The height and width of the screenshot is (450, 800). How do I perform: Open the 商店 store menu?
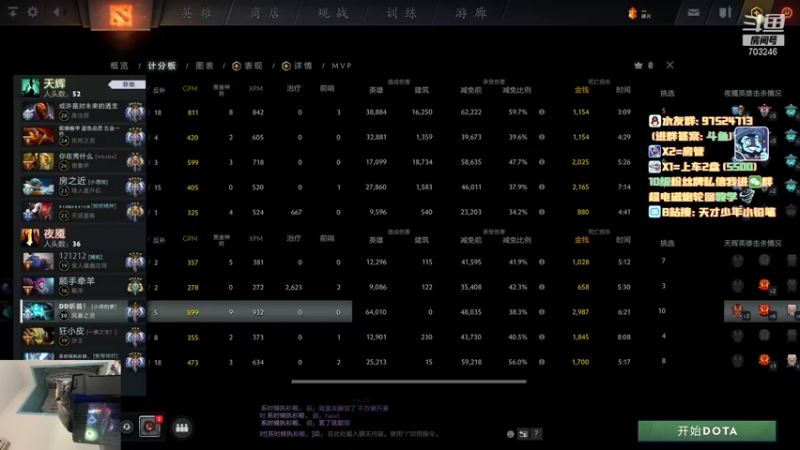tap(264, 13)
